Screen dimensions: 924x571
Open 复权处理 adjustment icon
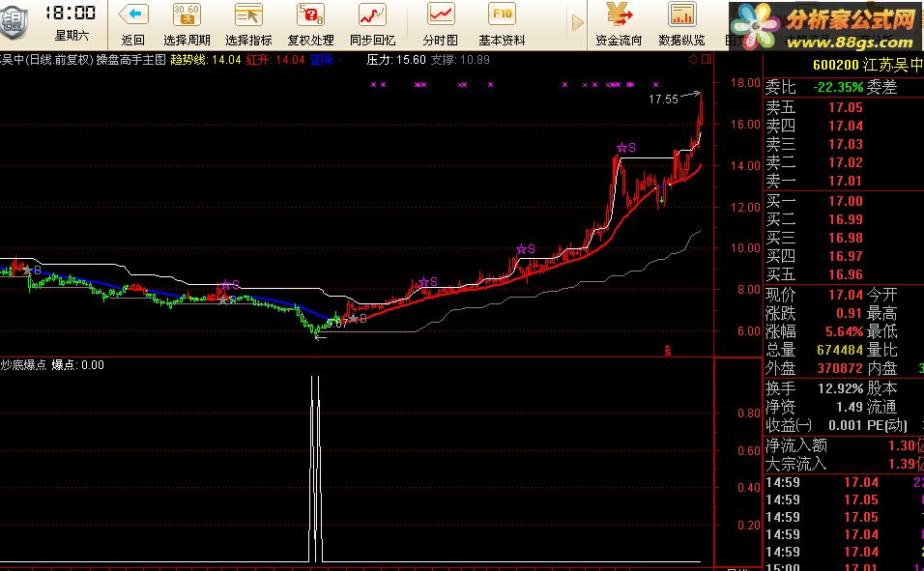point(310,14)
